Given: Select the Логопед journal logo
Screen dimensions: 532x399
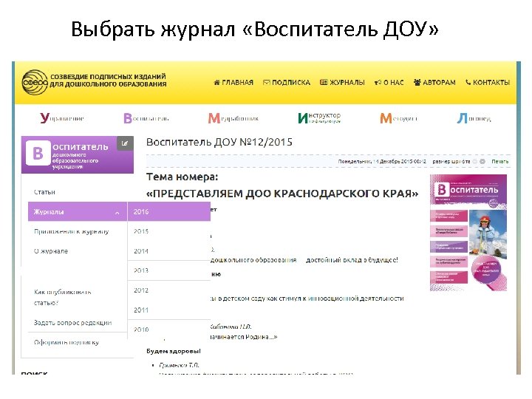Looking at the screenshot, I should 474,118.
